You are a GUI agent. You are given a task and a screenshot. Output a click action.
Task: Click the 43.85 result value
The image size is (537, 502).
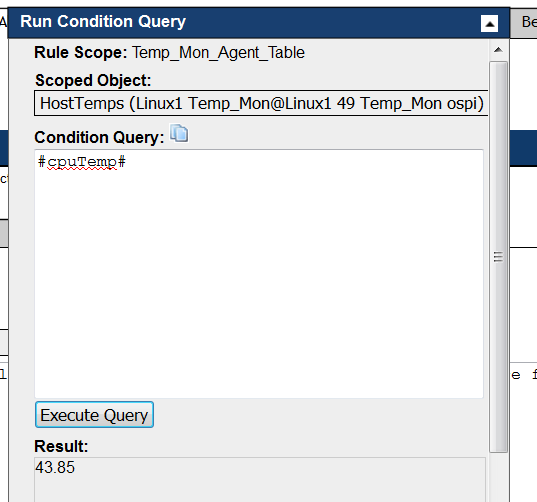click(55, 467)
